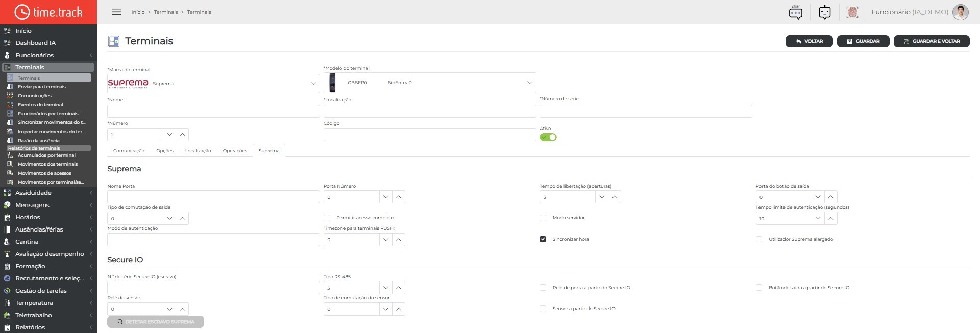Click the Assiduidade sidebar icon
980x333 pixels.
(x=7, y=193)
